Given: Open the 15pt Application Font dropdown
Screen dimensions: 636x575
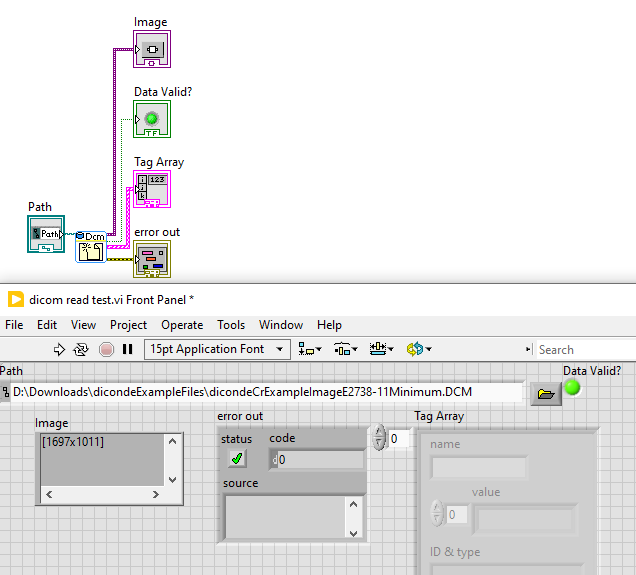Looking at the screenshot, I should 218,349.
